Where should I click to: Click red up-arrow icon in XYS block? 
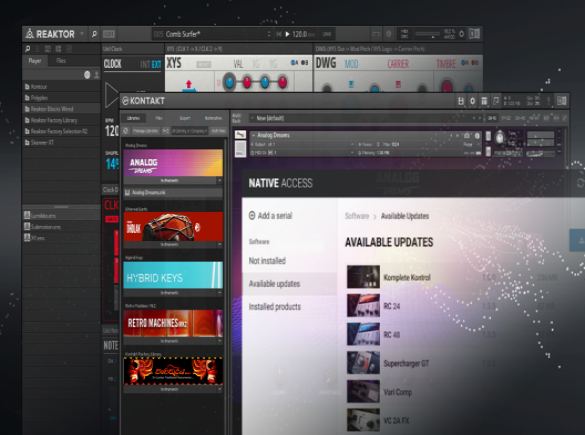coord(188,84)
